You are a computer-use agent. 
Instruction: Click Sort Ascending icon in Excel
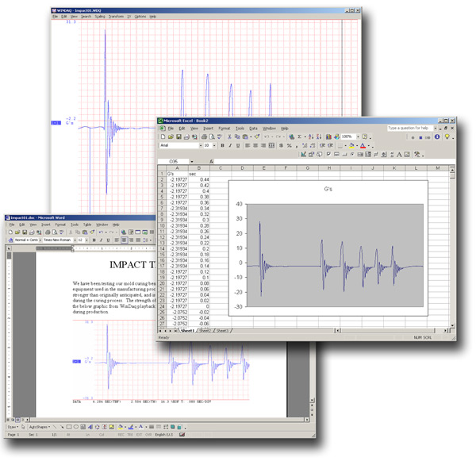(311, 137)
